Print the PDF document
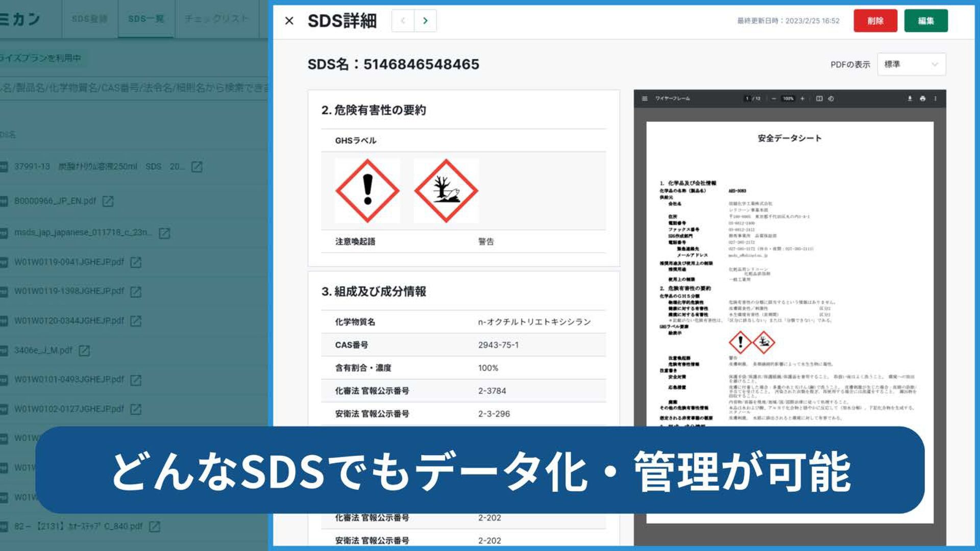The image size is (980, 551). pos(922,98)
